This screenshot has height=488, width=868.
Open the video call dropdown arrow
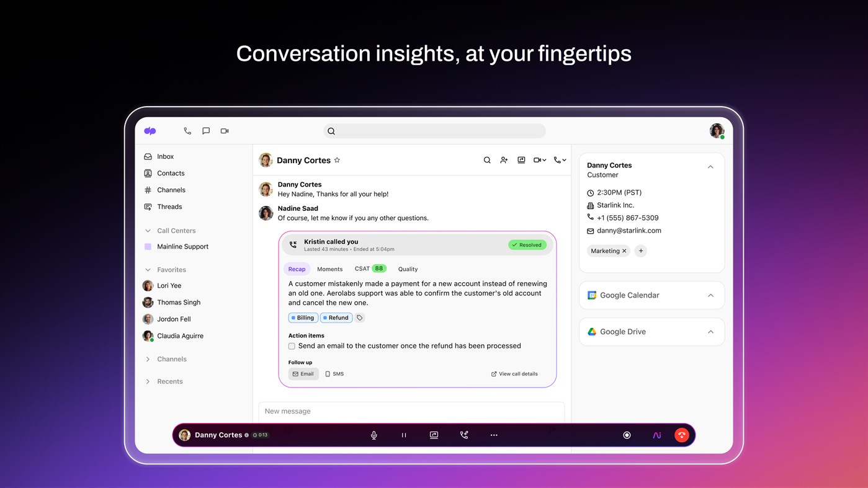[544, 159]
